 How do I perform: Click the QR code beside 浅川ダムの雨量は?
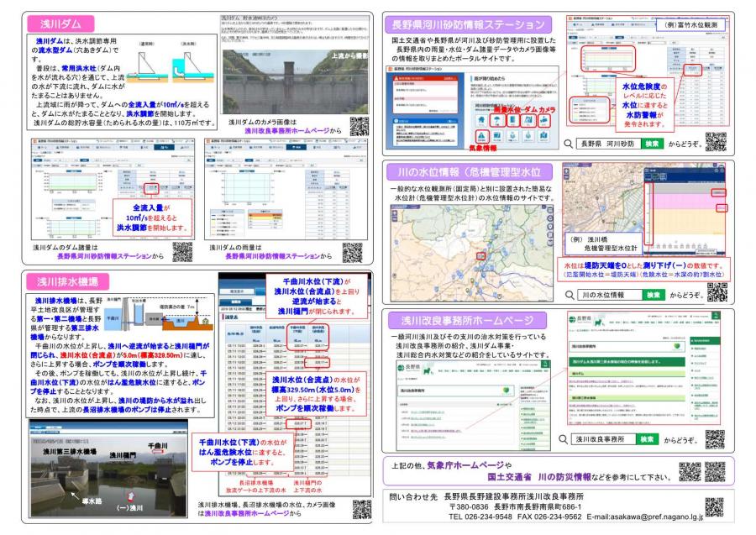[x=353, y=252]
